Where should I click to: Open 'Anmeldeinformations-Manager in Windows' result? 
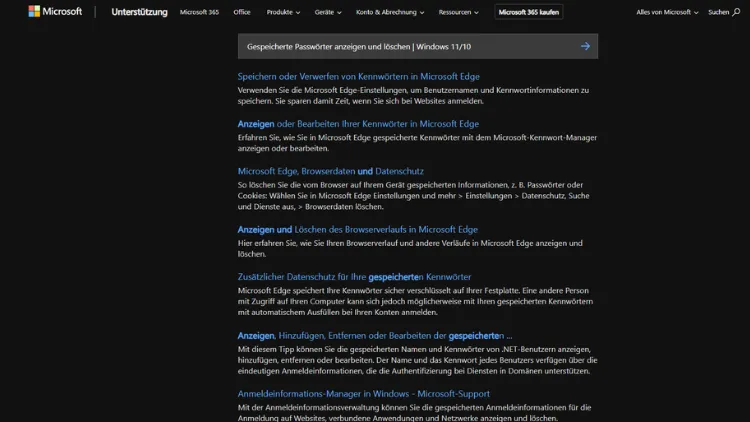pos(364,394)
